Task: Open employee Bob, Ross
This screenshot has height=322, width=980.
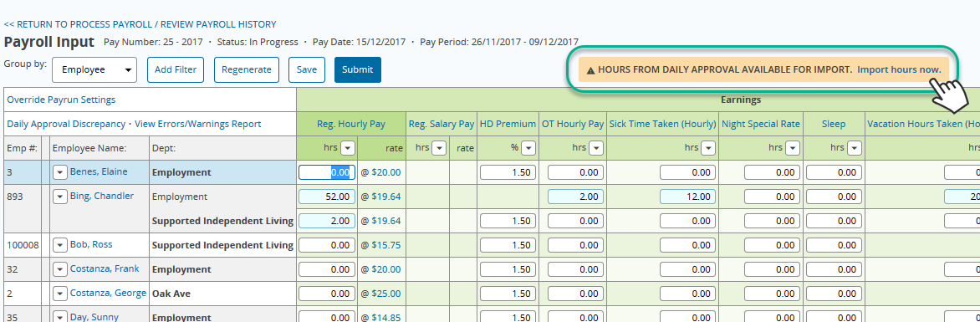Action: point(91,244)
